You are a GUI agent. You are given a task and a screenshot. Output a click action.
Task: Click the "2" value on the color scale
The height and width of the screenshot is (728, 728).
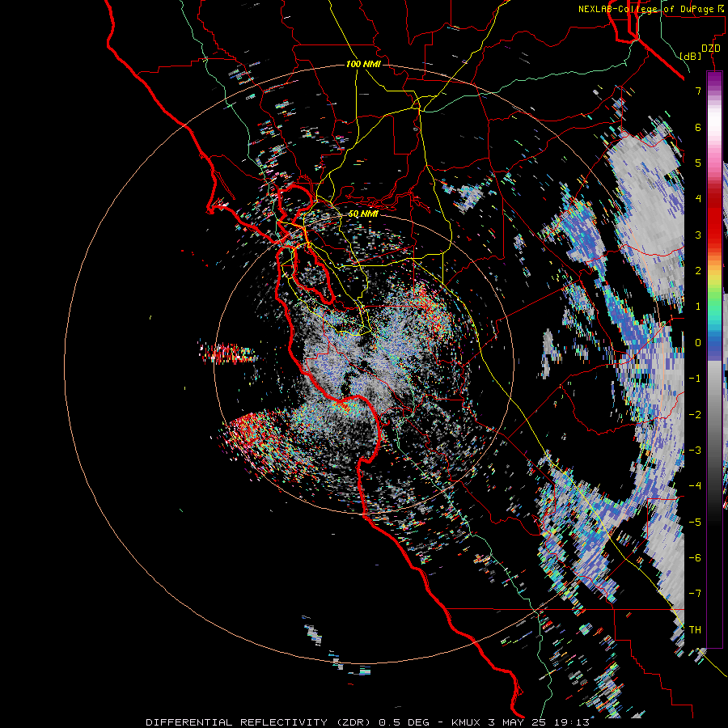pyautogui.click(x=698, y=271)
